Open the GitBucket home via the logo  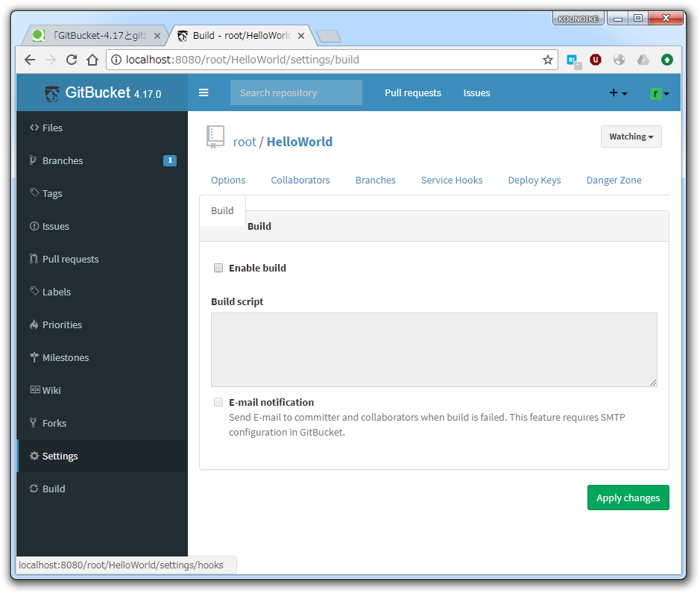(x=51, y=93)
